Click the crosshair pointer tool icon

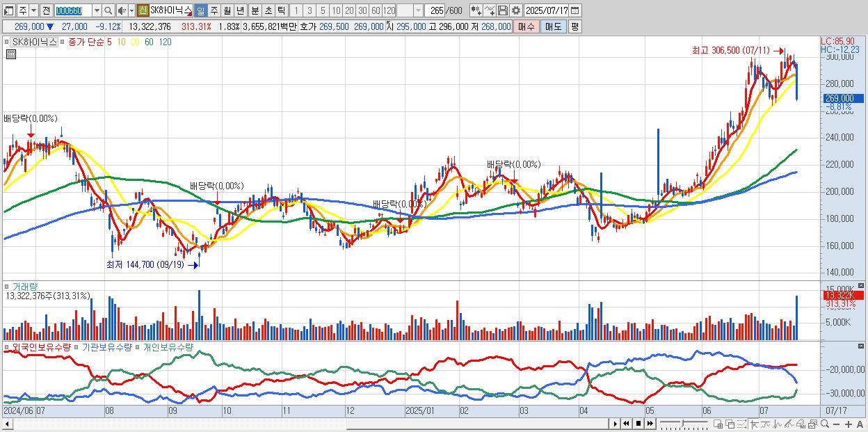[755, 424]
